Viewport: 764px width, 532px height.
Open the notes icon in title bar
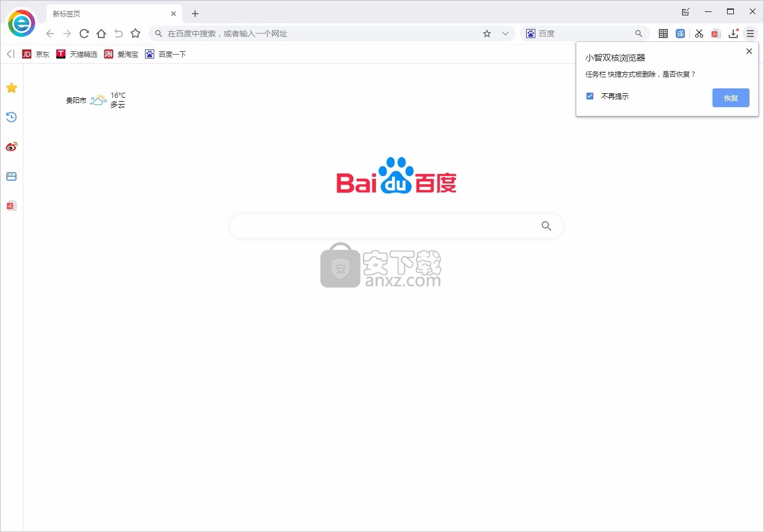click(x=685, y=11)
